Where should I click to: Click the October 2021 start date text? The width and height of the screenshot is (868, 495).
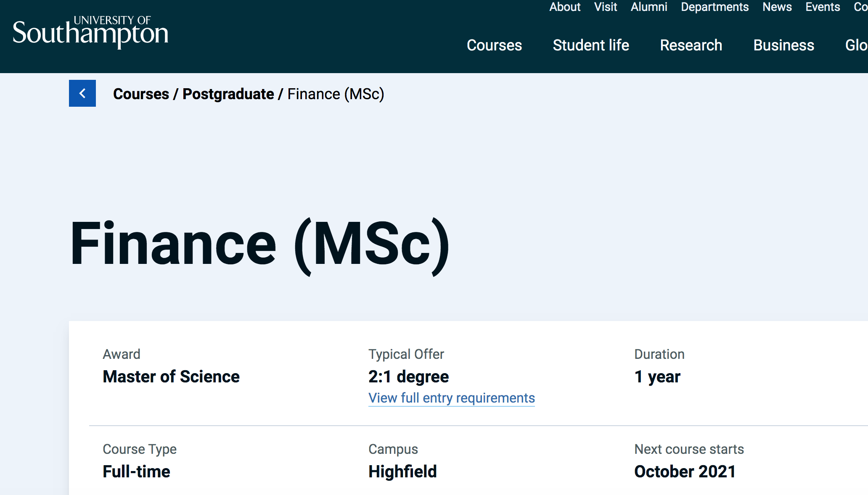[685, 472]
